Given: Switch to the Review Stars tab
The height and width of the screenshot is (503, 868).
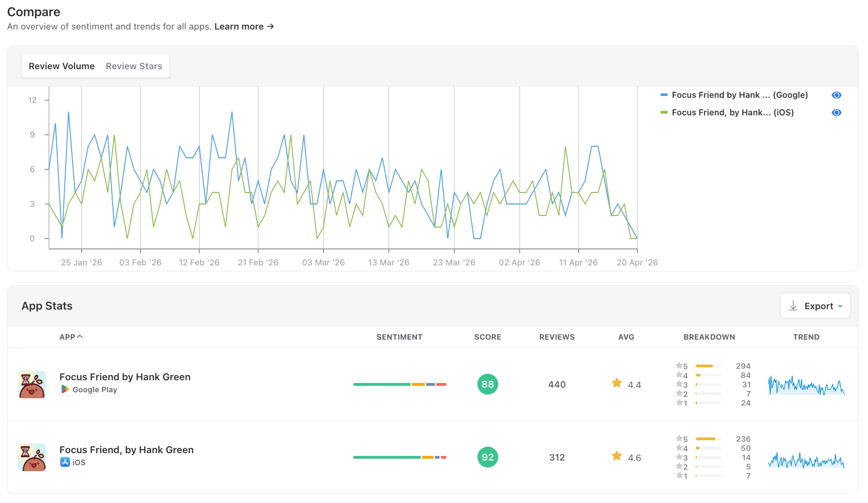Looking at the screenshot, I should click(x=133, y=66).
